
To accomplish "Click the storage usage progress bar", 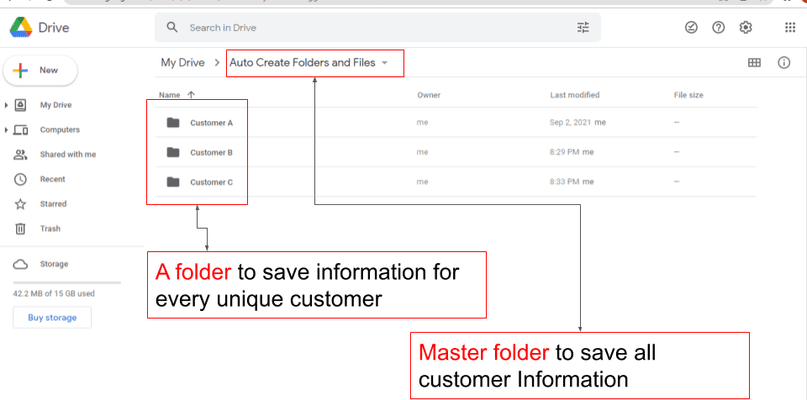I will point(67,283).
